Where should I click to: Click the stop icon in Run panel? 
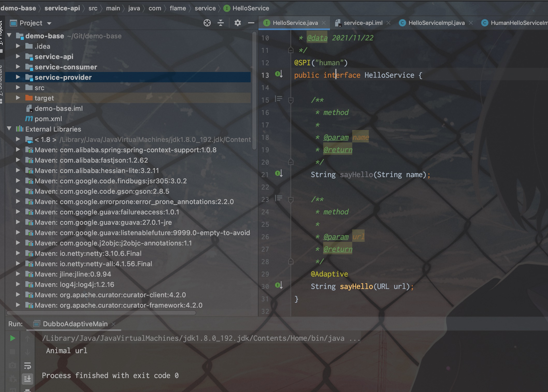tap(12, 352)
